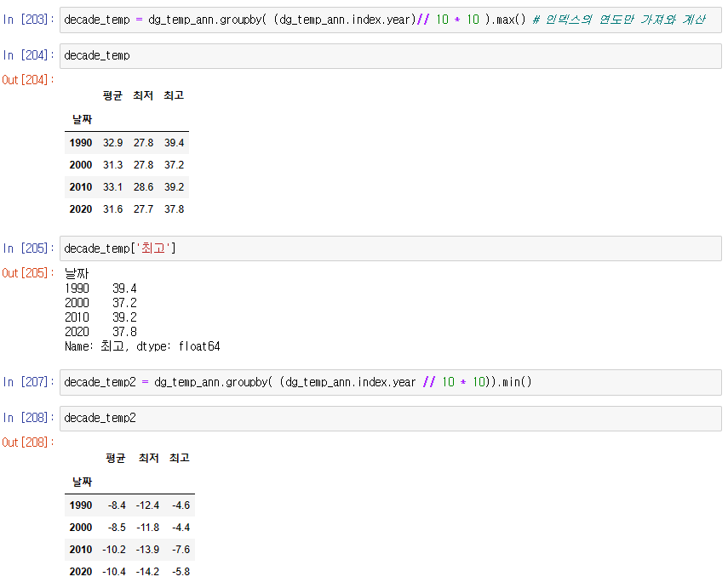The height and width of the screenshot is (588, 728).
Task: Click the In [207] decade_temp2 groupby cell
Action: pyautogui.click(x=391, y=382)
